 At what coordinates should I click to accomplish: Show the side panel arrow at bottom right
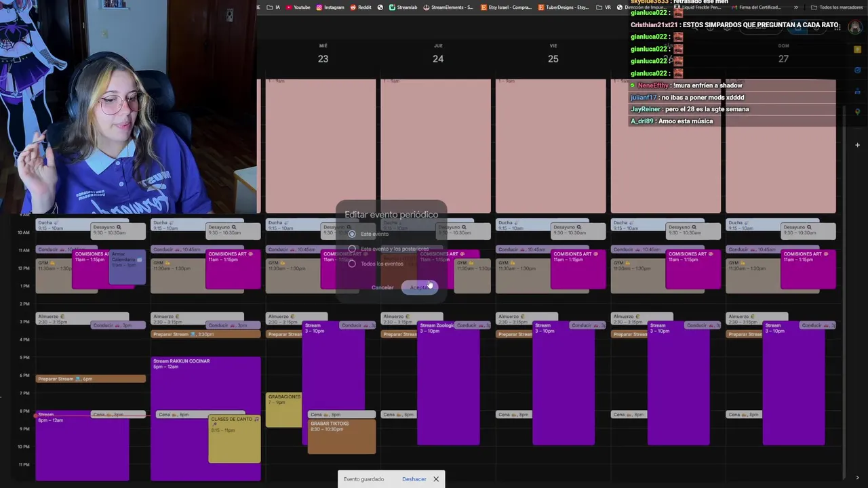pos(857,477)
